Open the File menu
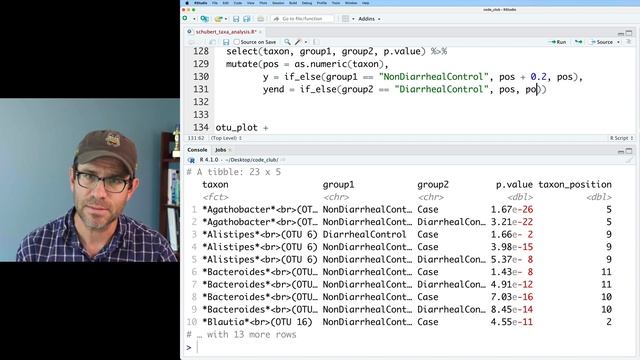Screen dimensions: 640x360 coord(215,3)
